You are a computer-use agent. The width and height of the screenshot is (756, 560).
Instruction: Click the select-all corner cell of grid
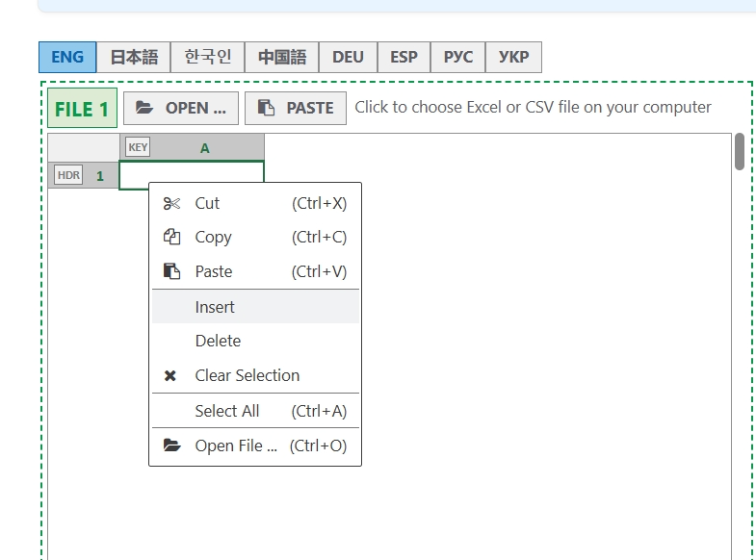click(x=84, y=147)
